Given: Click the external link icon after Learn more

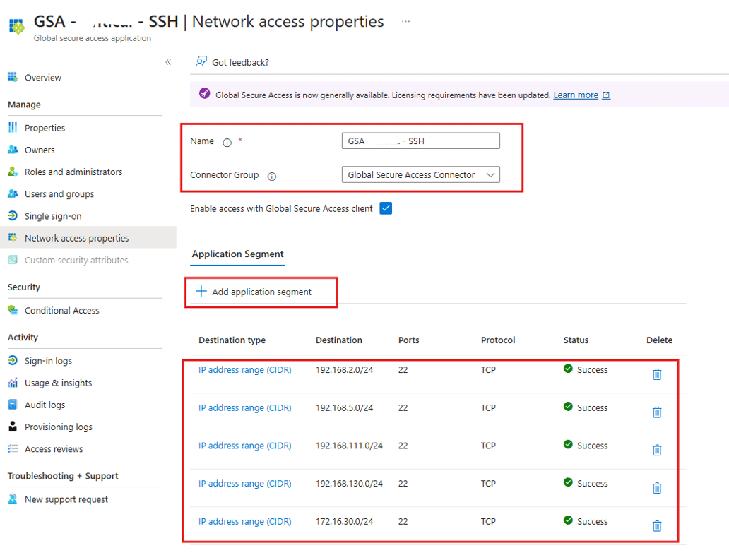Looking at the screenshot, I should [606, 95].
